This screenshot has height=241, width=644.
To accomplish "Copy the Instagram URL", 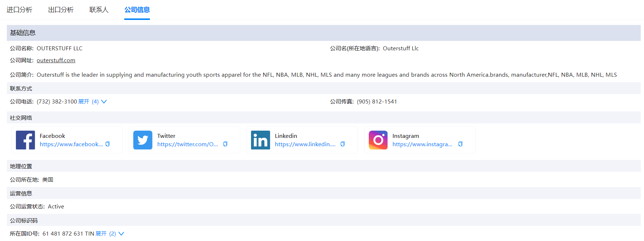I will click(x=461, y=144).
